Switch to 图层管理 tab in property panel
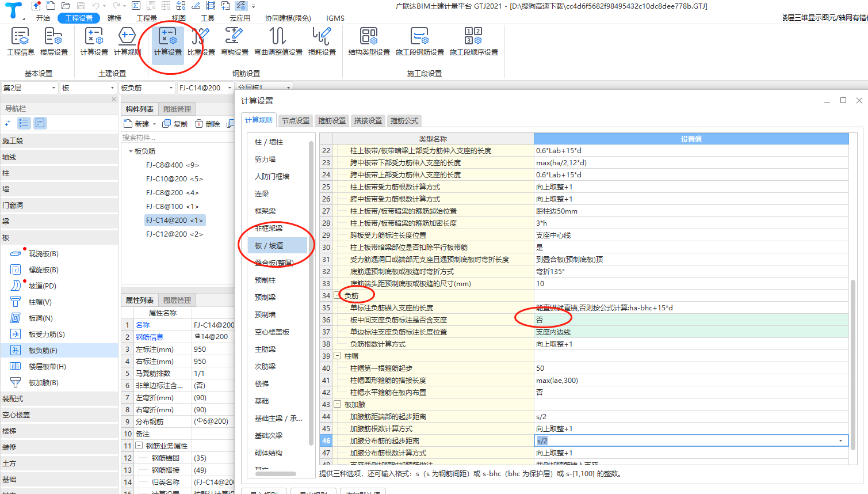 (177, 300)
